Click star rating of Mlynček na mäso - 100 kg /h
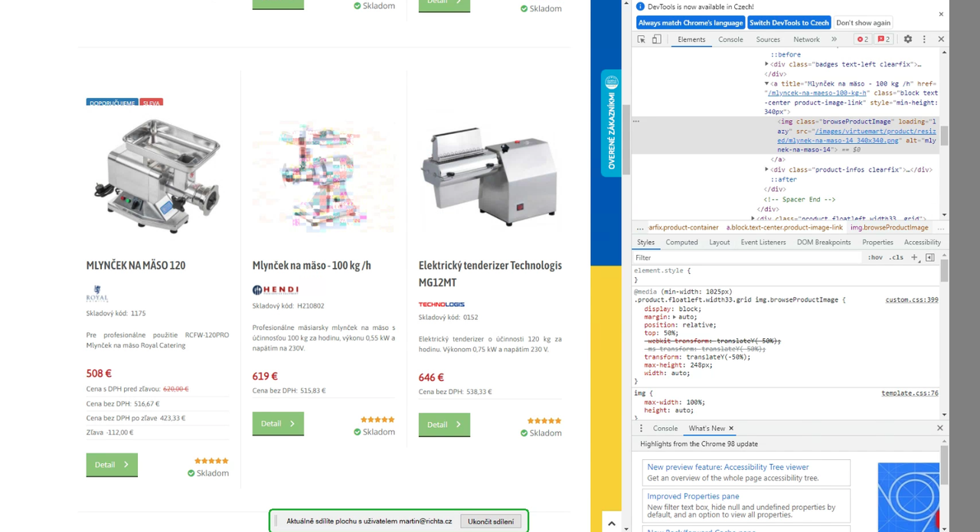Image resolution: width=980 pixels, height=532 pixels. point(377,419)
